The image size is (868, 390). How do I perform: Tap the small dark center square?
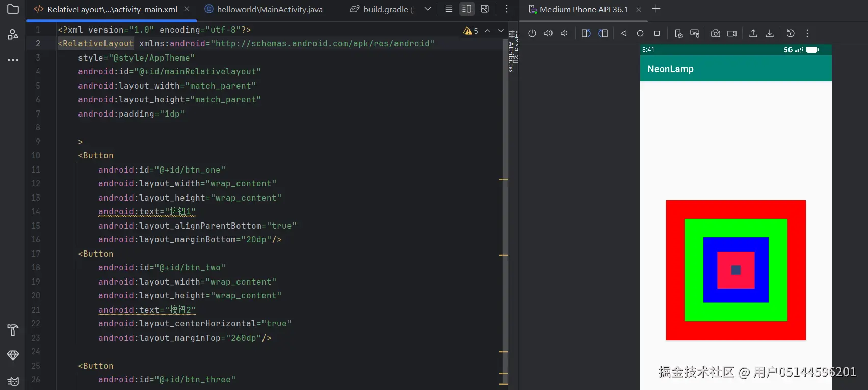735,270
